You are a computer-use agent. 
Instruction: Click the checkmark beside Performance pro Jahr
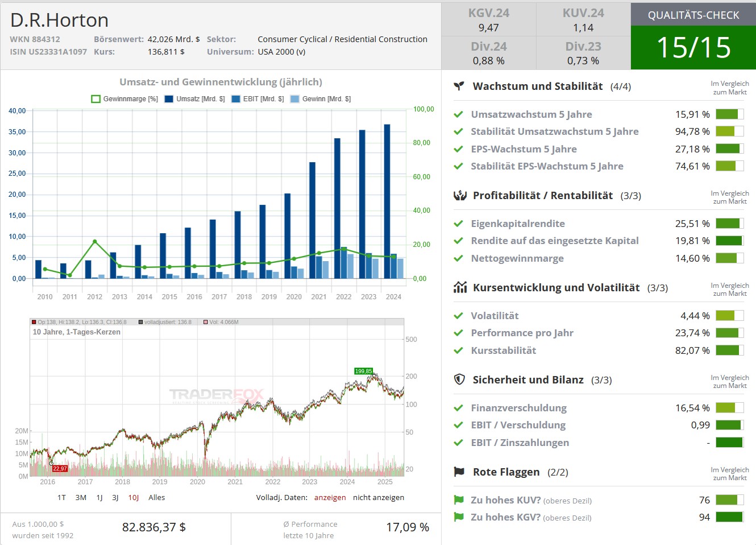458,333
